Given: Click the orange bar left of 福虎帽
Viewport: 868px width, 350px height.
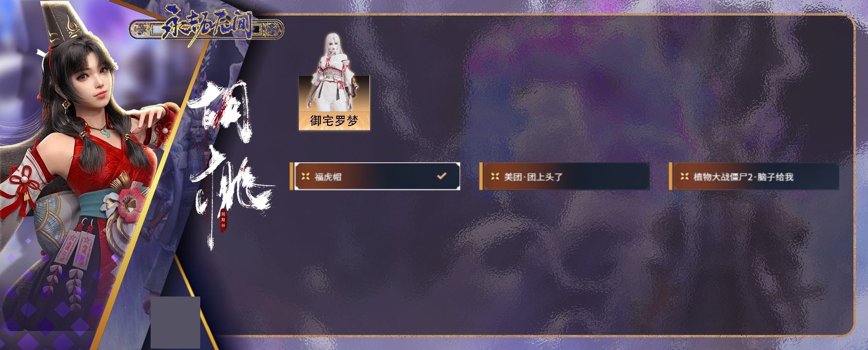Looking at the screenshot, I should 292,176.
